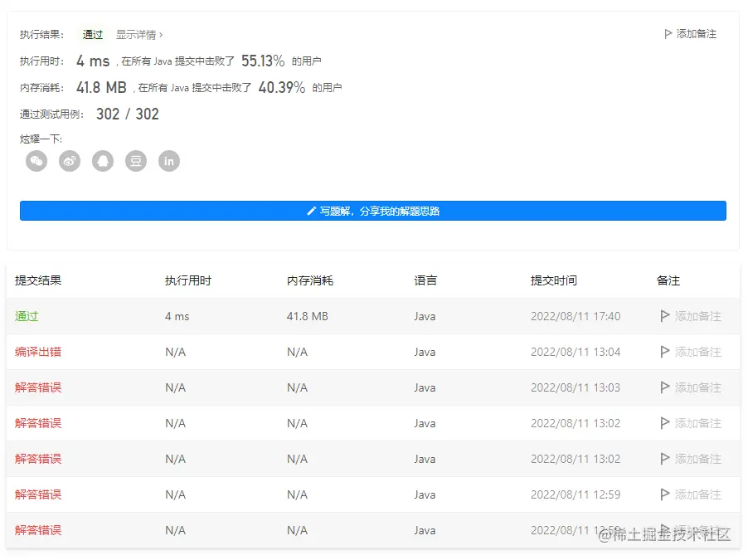Click flag icon in the 13:03 row
The width and height of the screenshot is (748, 560).
[x=664, y=387]
